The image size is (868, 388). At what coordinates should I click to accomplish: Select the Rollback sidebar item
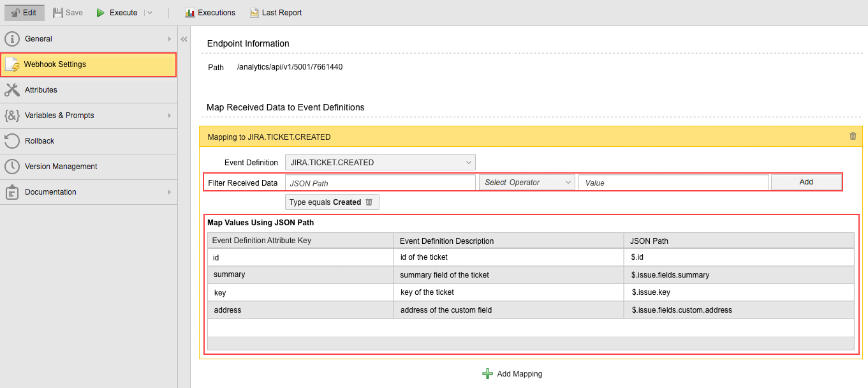pos(40,141)
